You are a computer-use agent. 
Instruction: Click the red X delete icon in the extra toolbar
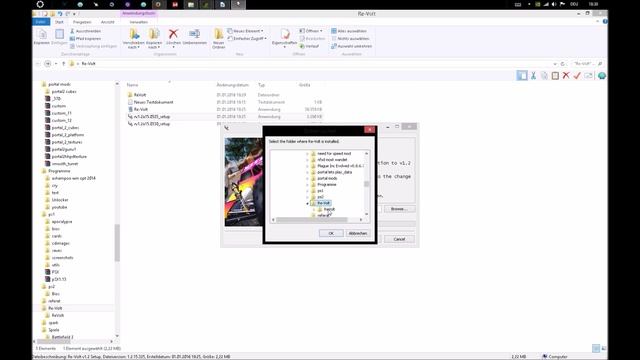(x=566, y=76)
